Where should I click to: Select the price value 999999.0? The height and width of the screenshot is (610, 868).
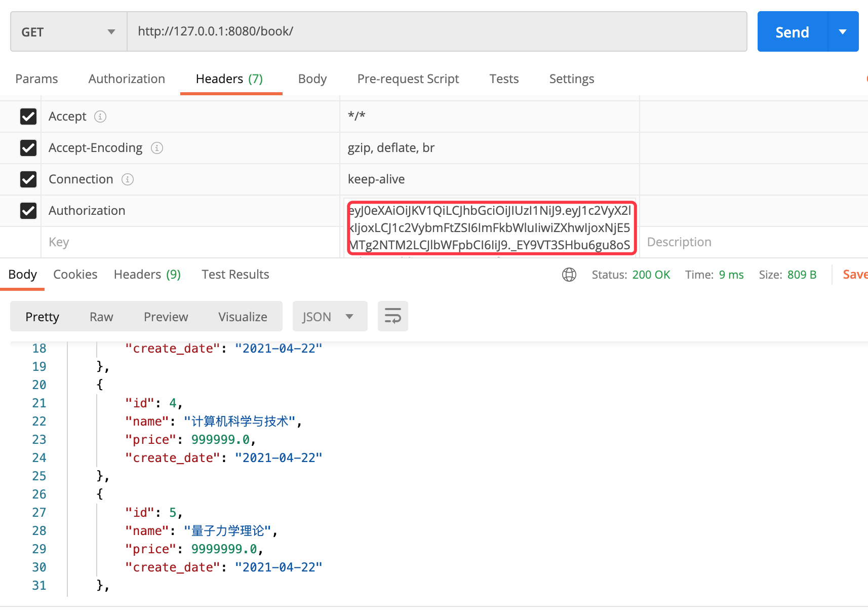point(220,440)
